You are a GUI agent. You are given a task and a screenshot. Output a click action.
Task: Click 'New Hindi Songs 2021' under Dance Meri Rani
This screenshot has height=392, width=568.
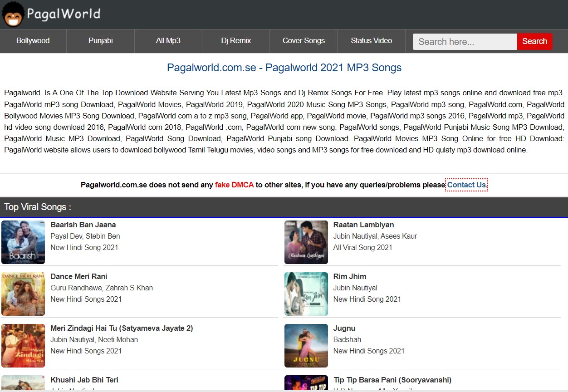tap(86, 299)
